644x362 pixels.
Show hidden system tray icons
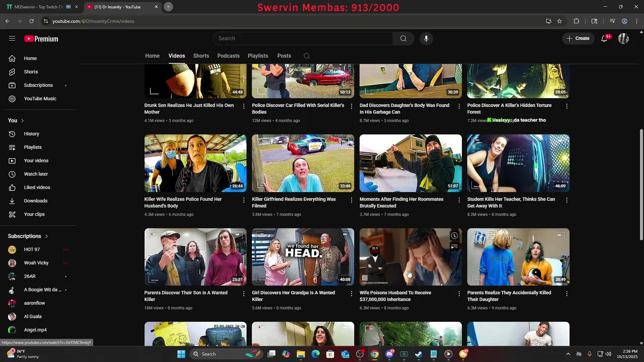coord(568,354)
